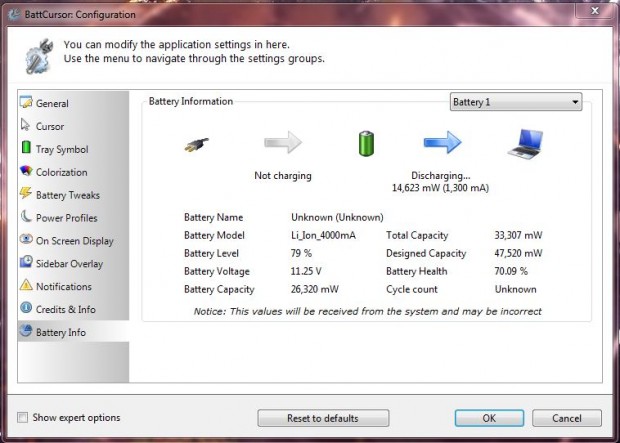Click the Cycle count 'Unknown' value
620x443 pixels.
[516, 290]
